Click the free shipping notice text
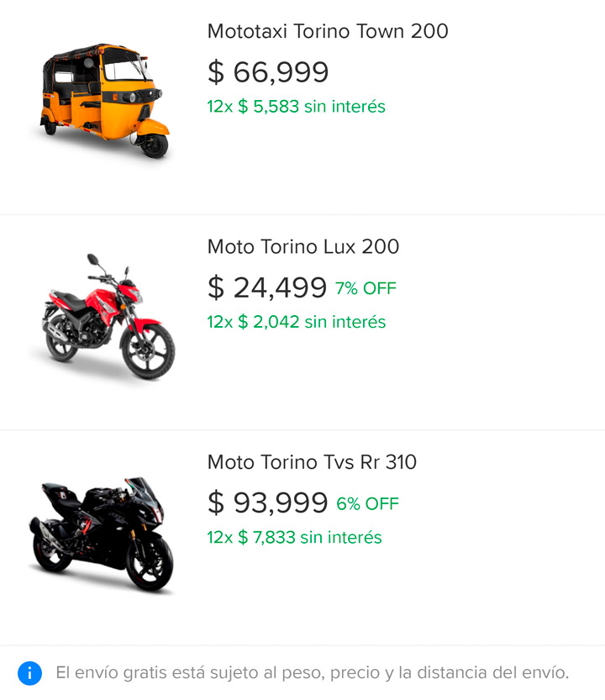 coord(312,673)
